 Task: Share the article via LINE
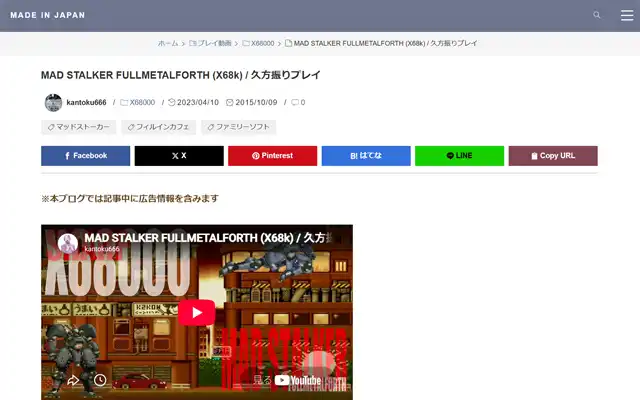460,156
